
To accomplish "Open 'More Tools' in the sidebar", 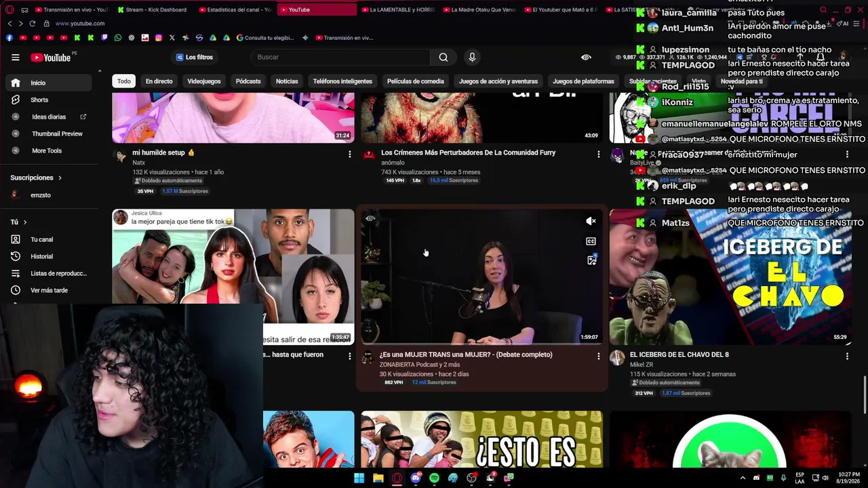I will (x=47, y=150).
